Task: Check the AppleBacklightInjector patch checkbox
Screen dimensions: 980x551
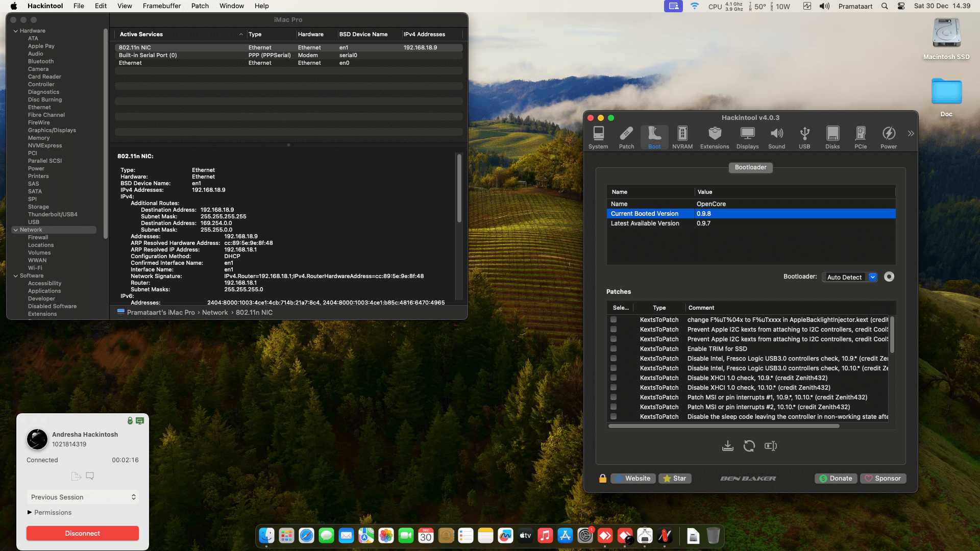Action: click(614, 320)
